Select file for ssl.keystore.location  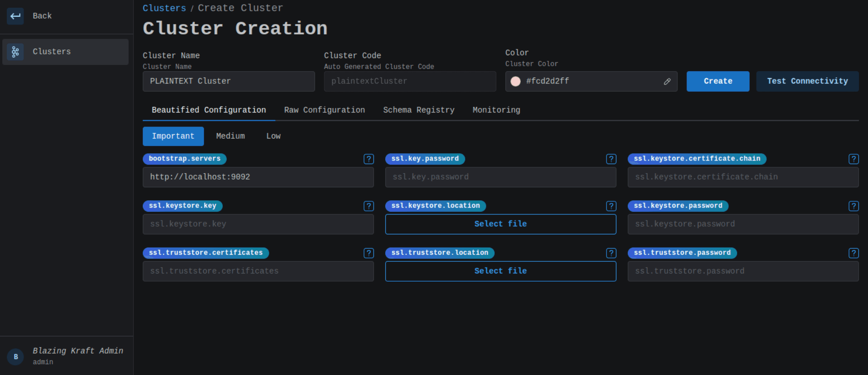500,224
